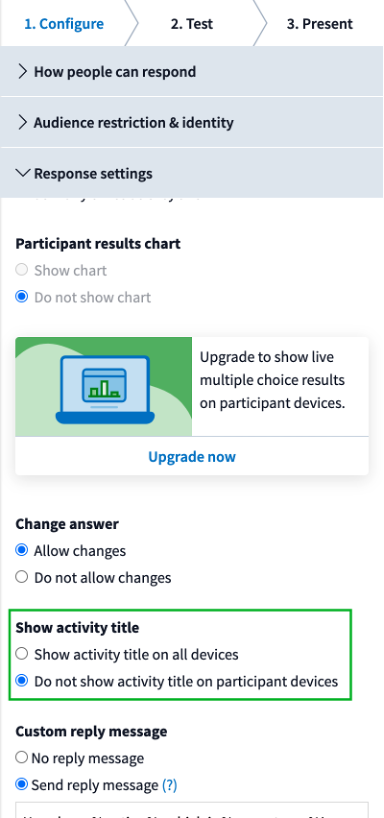Expand How people can respond section
The width and height of the screenshot is (384, 818).
[192, 71]
